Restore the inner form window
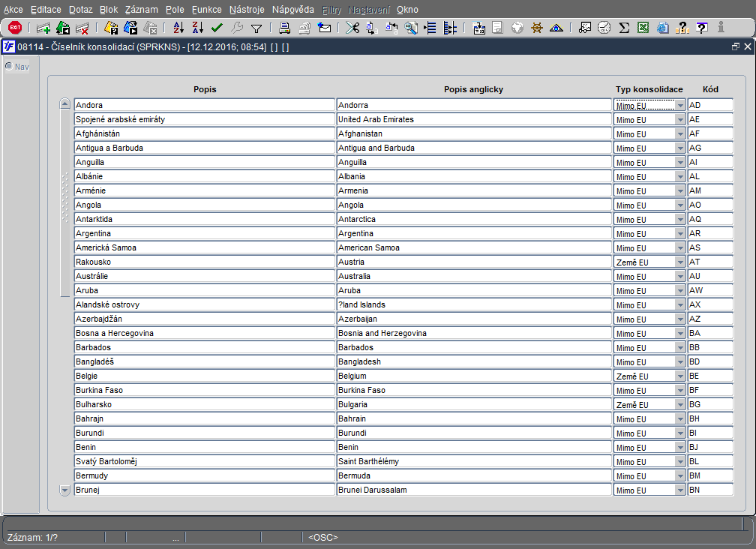The width and height of the screenshot is (756, 549). 735,46
